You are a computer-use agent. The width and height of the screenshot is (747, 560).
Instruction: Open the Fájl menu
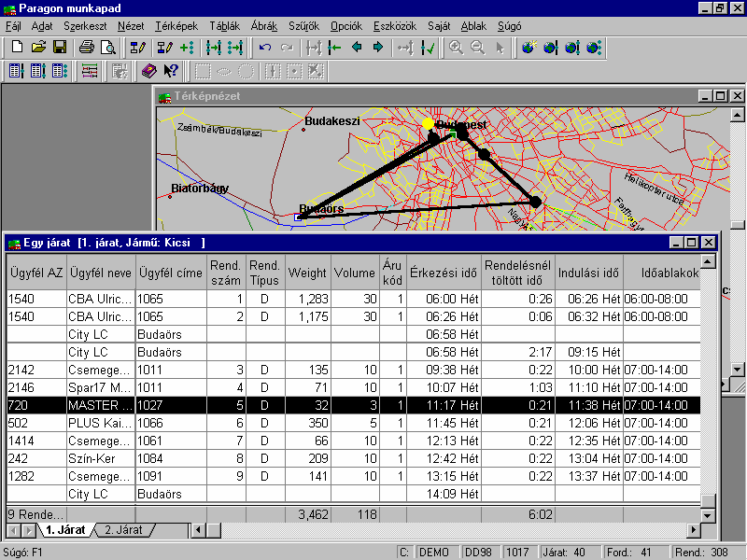tap(13, 26)
